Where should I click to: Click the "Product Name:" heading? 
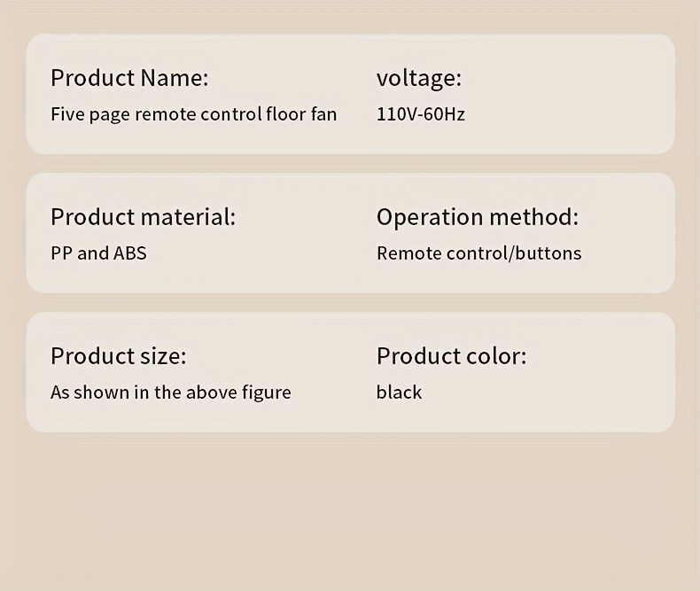coord(129,78)
